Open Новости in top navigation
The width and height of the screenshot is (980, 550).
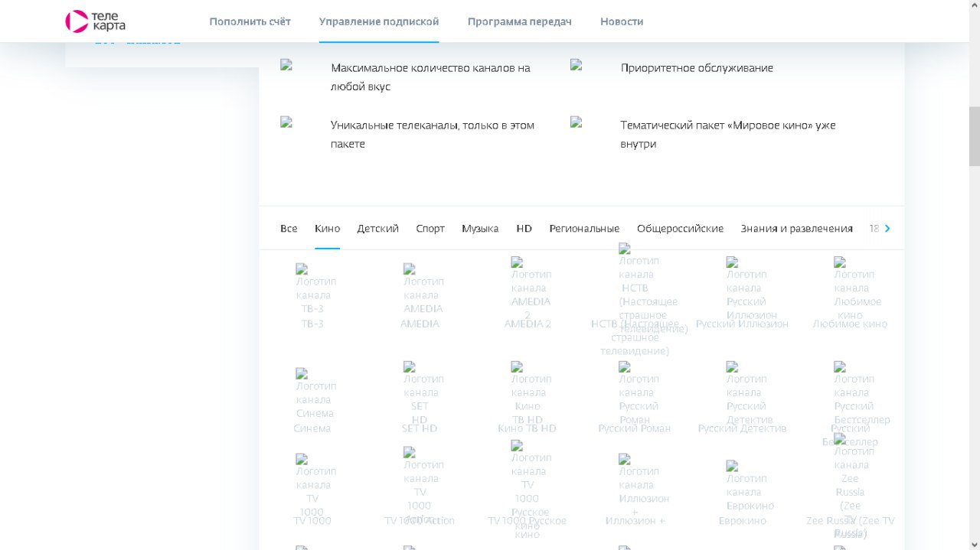click(622, 21)
